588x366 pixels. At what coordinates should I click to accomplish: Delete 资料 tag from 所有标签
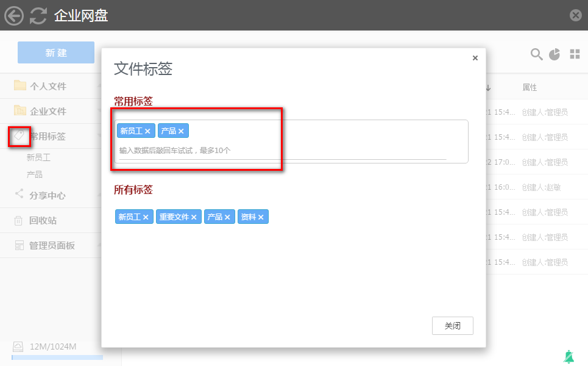point(261,217)
